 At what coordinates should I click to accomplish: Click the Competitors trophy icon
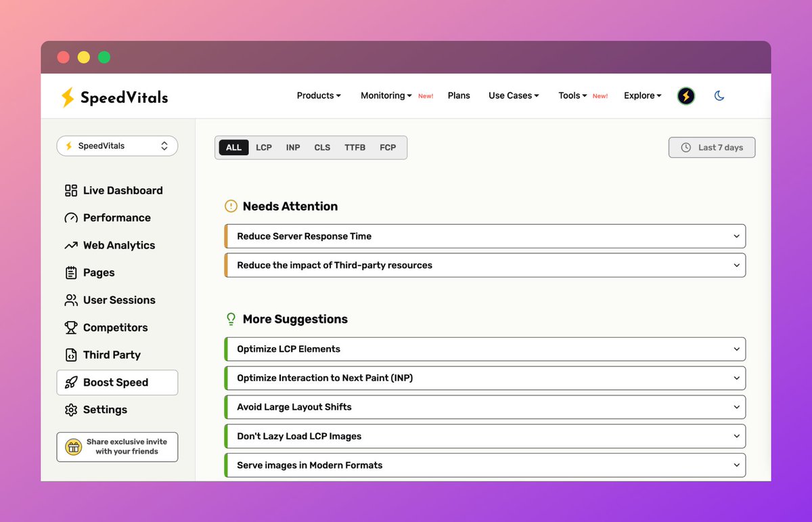[x=71, y=328]
